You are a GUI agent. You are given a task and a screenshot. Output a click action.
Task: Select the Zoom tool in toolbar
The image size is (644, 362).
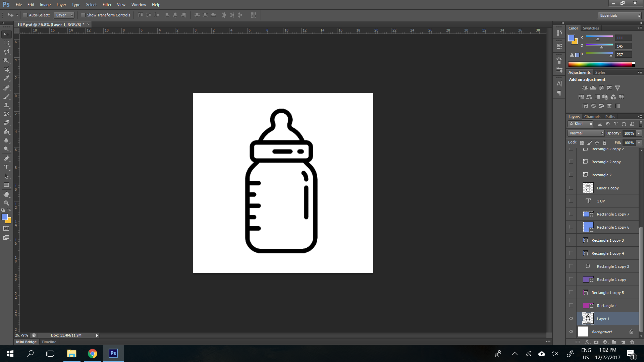point(6,203)
